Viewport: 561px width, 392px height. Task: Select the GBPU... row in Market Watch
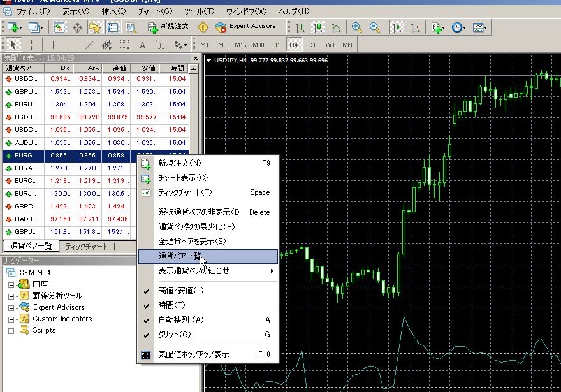pos(95,92)
